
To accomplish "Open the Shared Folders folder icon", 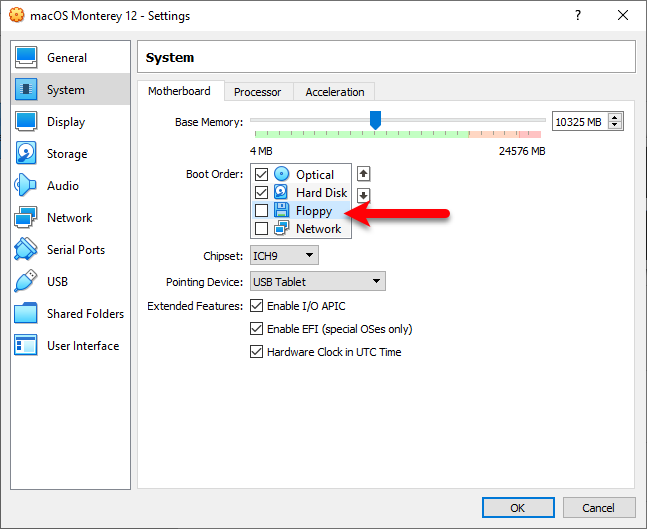I will [x=26, y=313].
